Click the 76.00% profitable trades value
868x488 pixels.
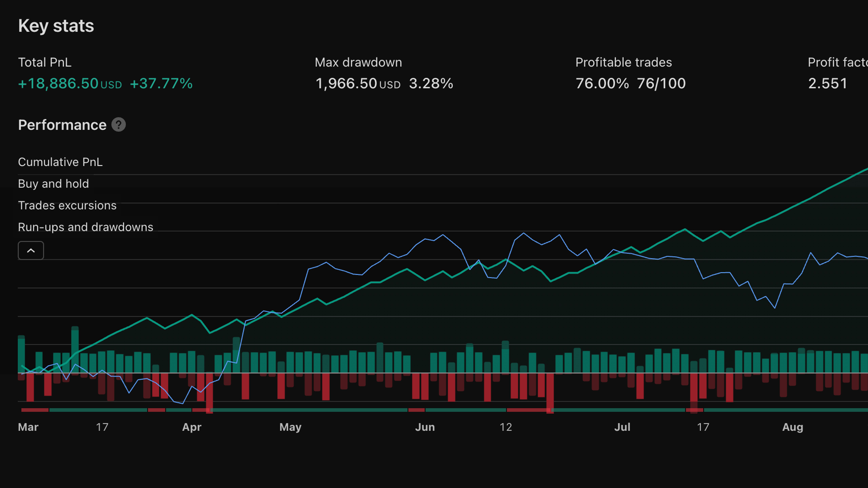(602, 83)
